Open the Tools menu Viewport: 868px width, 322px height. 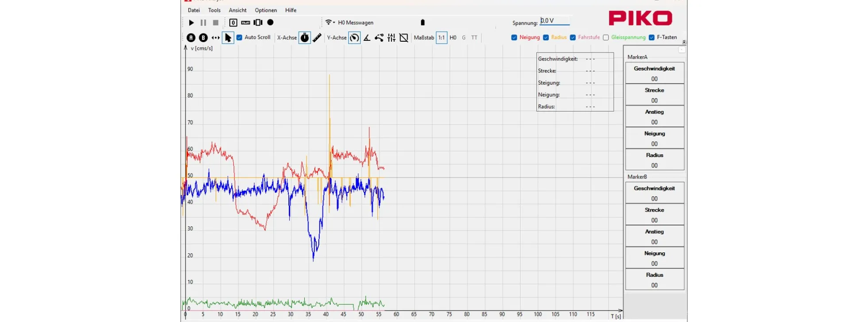[x=214, y=10]
